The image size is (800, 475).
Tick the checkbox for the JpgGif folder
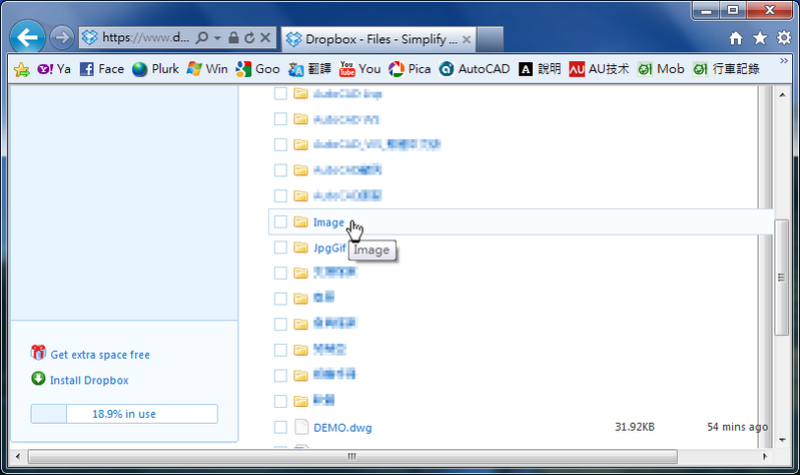click(280, 247)
